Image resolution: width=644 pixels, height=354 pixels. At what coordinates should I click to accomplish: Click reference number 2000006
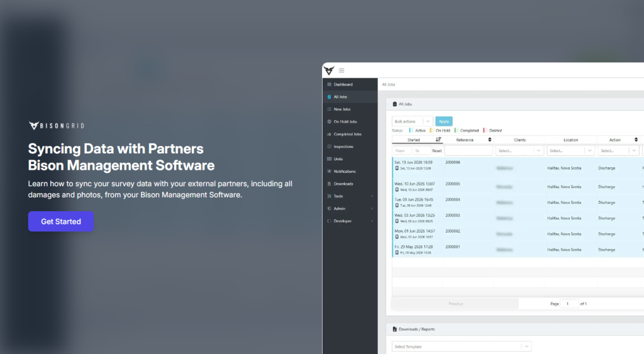click(x=453, y=162)
